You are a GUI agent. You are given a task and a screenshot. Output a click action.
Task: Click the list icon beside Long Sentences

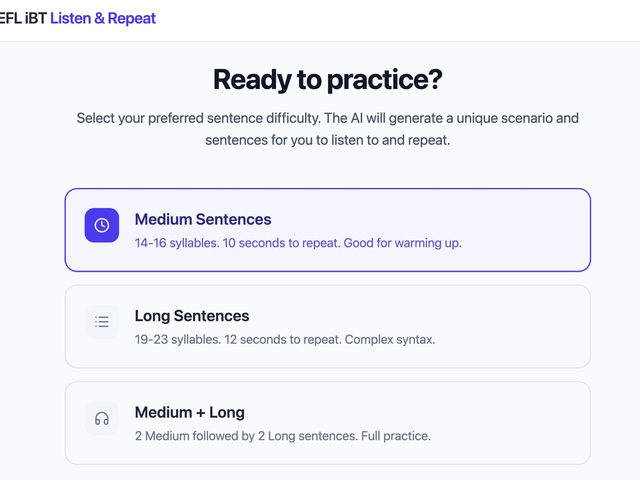[102, 322]
